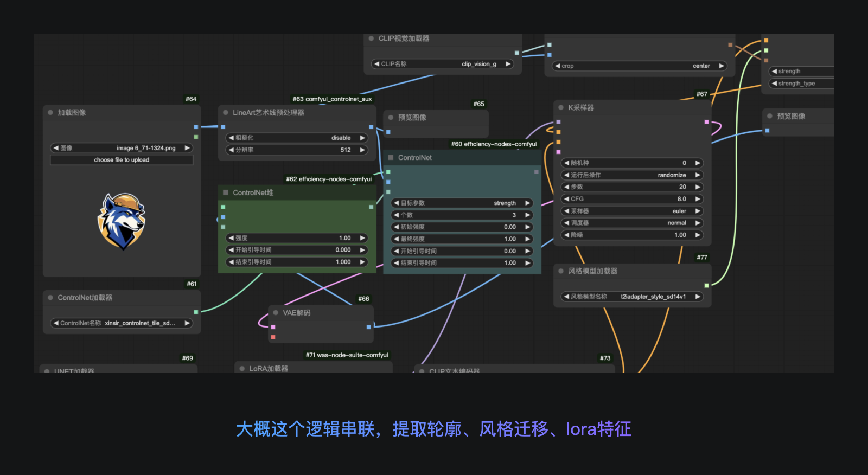Next image arrow on 图像 field
Screen dimensions: 868x475
point(187,148)
